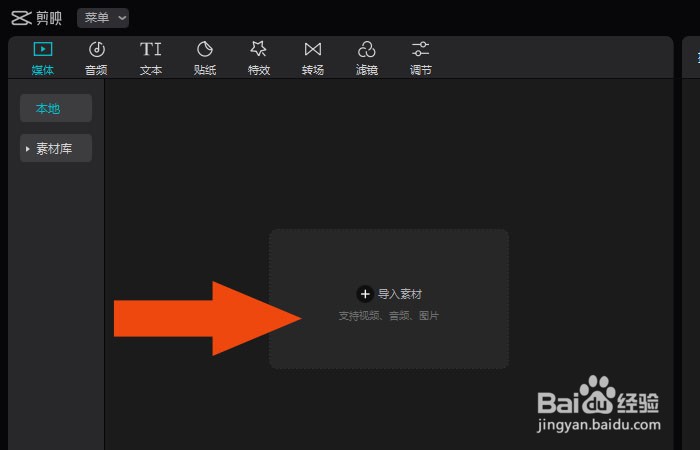Open the 滤镜 (Filters) tab
700x450 pixels.
point(367,58)
